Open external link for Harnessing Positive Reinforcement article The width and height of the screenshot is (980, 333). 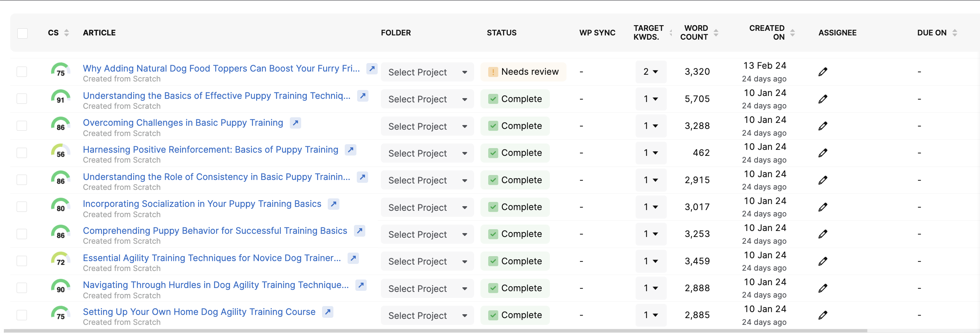pos(350,150)
